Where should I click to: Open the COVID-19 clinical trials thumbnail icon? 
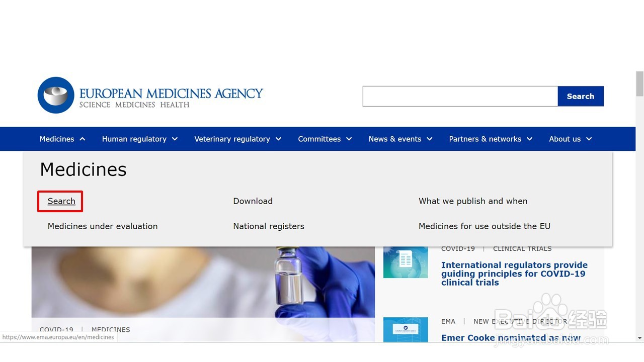click(406, 261)
